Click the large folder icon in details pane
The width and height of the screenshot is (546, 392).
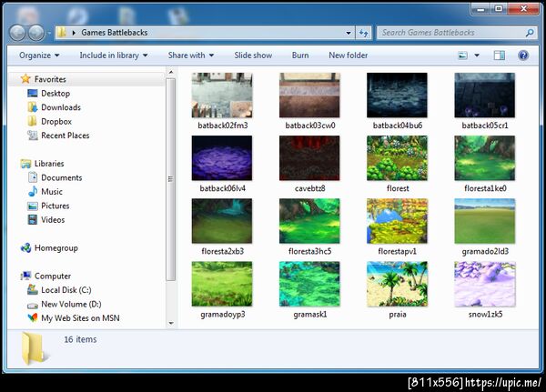(x=34, y=348)
